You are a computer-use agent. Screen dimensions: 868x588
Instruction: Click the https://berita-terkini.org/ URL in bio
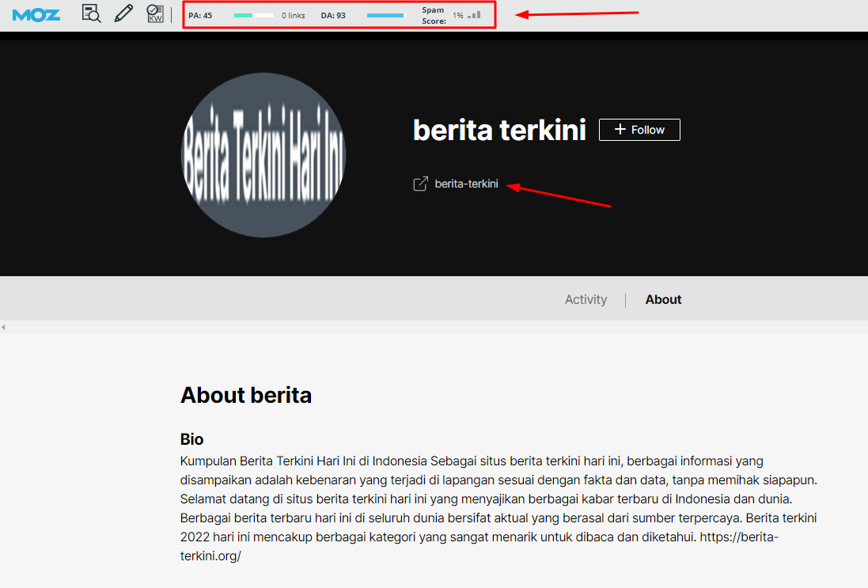click(479, 546)
